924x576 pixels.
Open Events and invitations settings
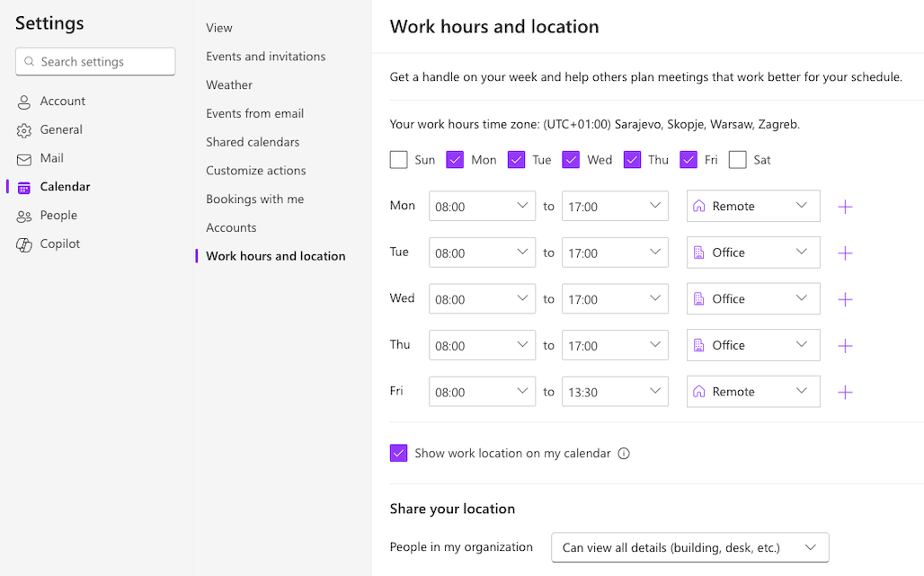pos(265,57)
